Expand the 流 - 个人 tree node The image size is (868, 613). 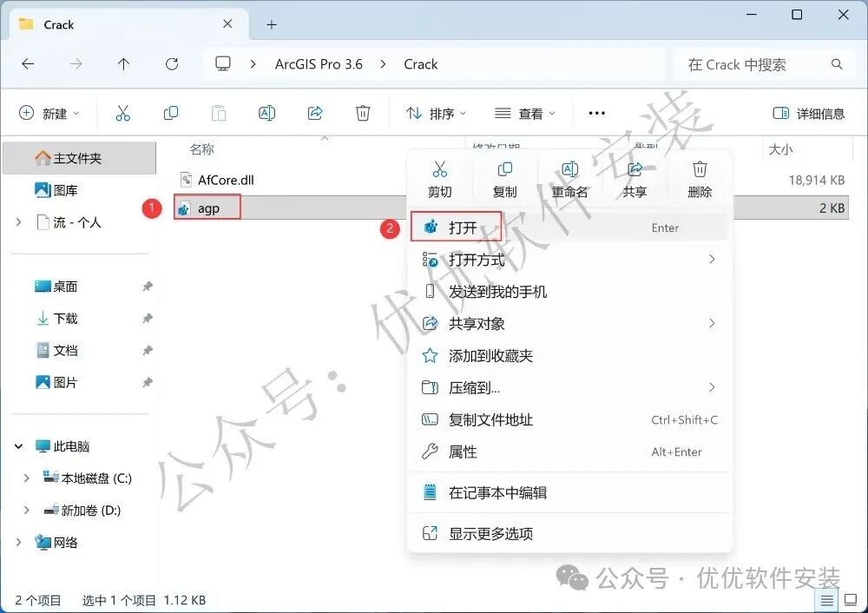tap(19, 222)
